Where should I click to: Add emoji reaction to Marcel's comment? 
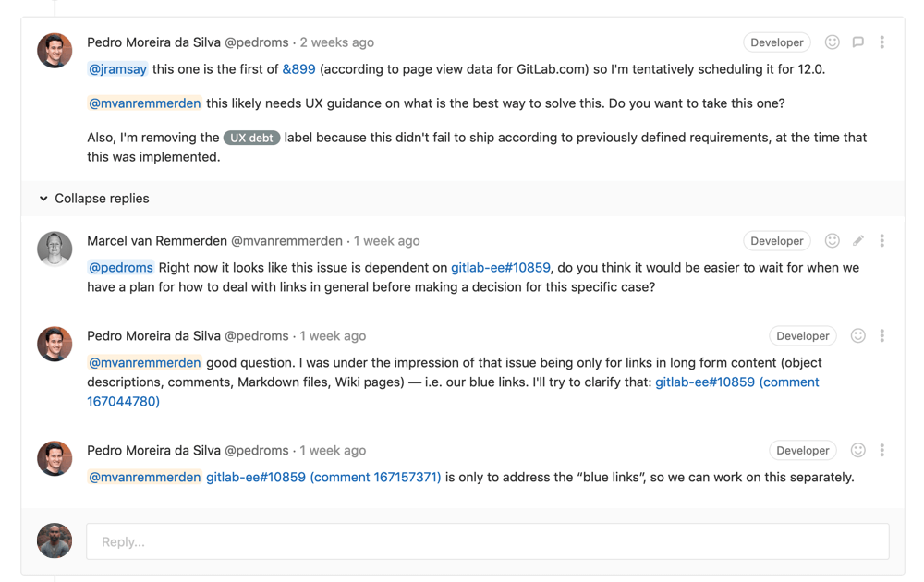point(832,240)
